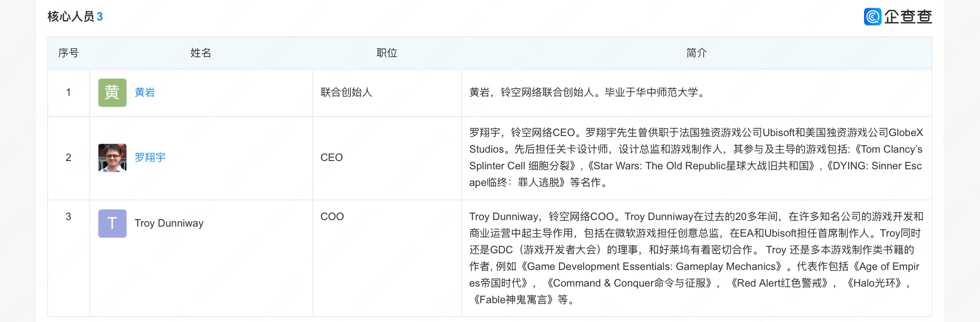Click the CEO position cell
Image resolution: width=980 pixels, height=322 pixels.
pyautogui.click(x=332, y=157)
